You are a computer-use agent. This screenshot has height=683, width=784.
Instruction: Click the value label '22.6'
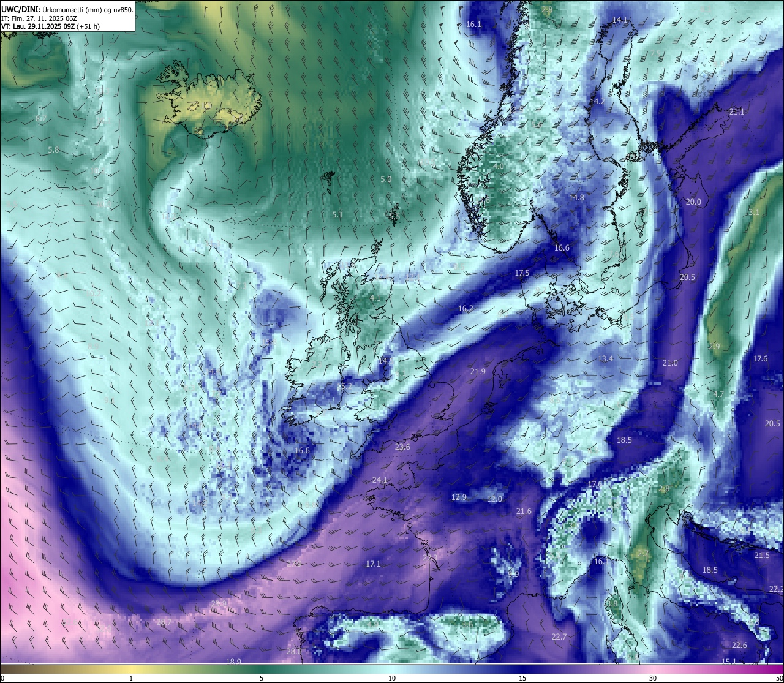coord(739,646)
